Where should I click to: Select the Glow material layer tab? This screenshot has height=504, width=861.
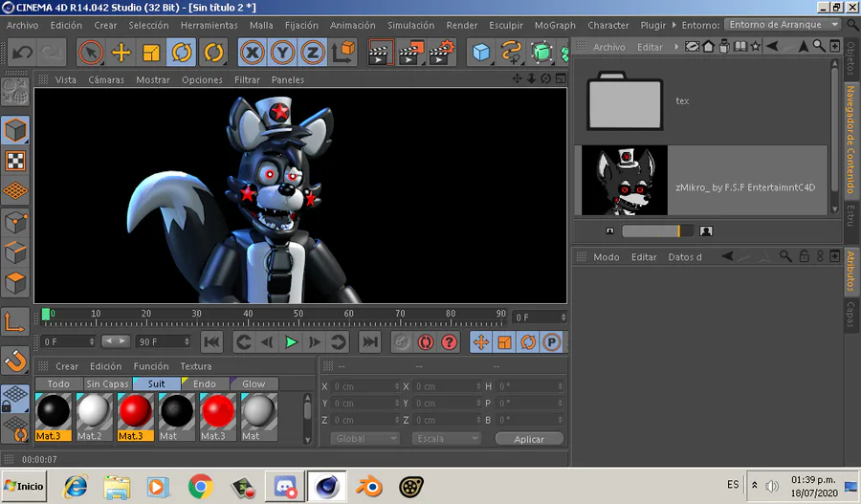click(x=254, y=383)
